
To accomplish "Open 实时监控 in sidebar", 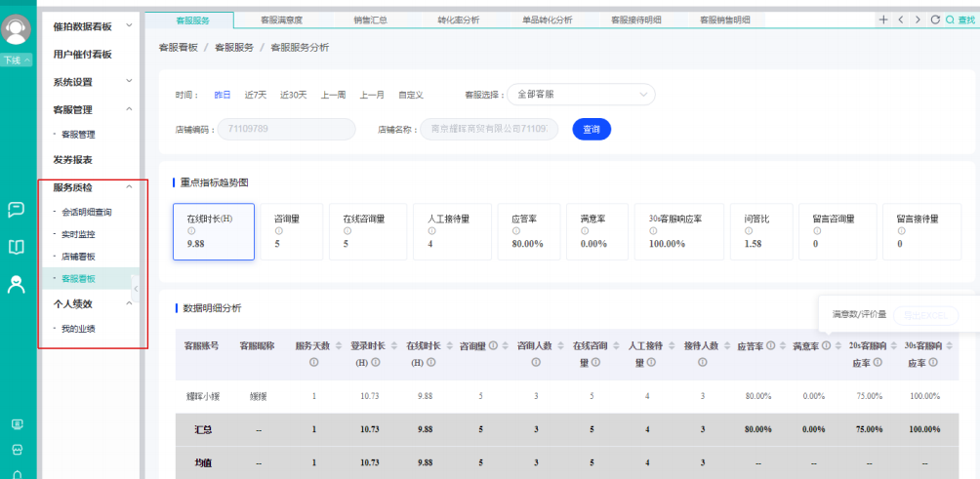I will pyautogui.click(x=79, y=234).
